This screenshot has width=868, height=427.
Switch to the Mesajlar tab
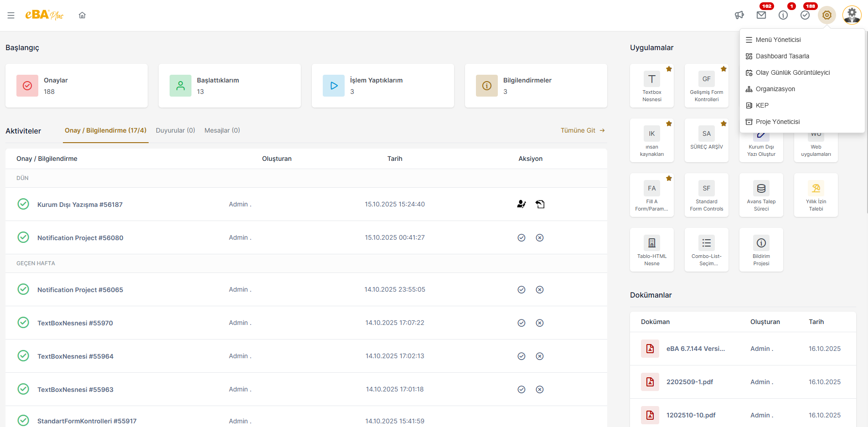click(222, 130)
